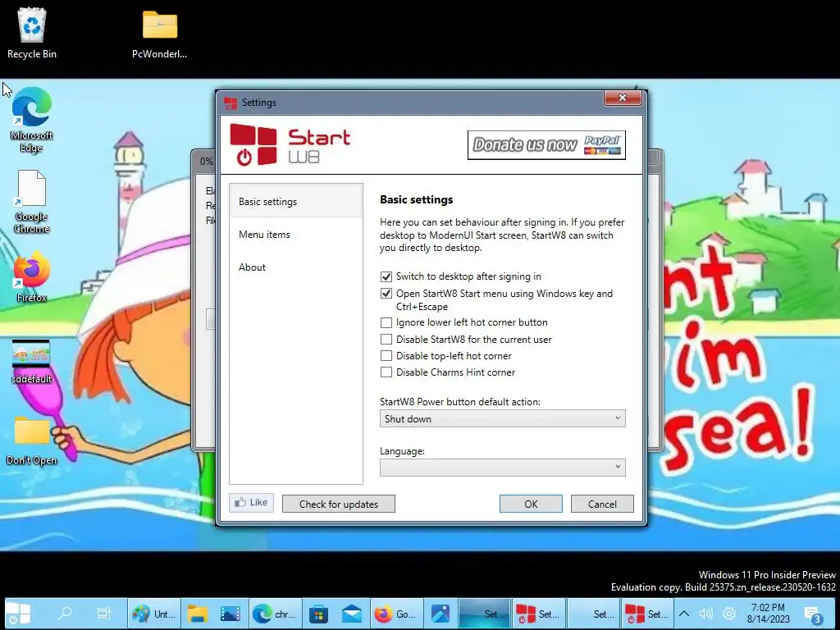This screenshot has height=630, width=840.
Task: Uncheck Switch to desktop after signing in
Action: (386, 277)
